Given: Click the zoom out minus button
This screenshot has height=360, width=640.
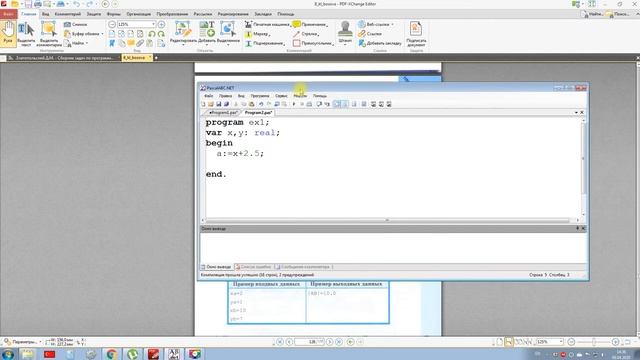Looking at the screenshot, I should 112,24.
